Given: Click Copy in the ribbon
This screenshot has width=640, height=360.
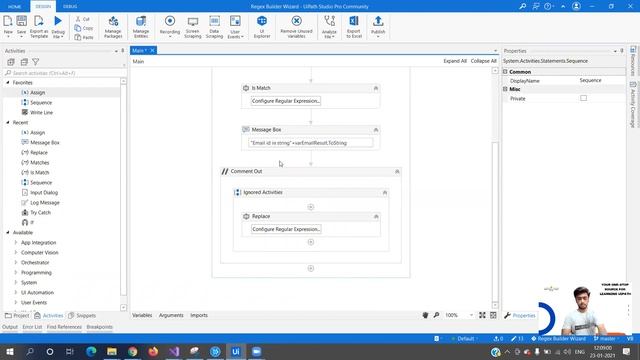Looking at the screenshot, I should (x=84, y=28).
